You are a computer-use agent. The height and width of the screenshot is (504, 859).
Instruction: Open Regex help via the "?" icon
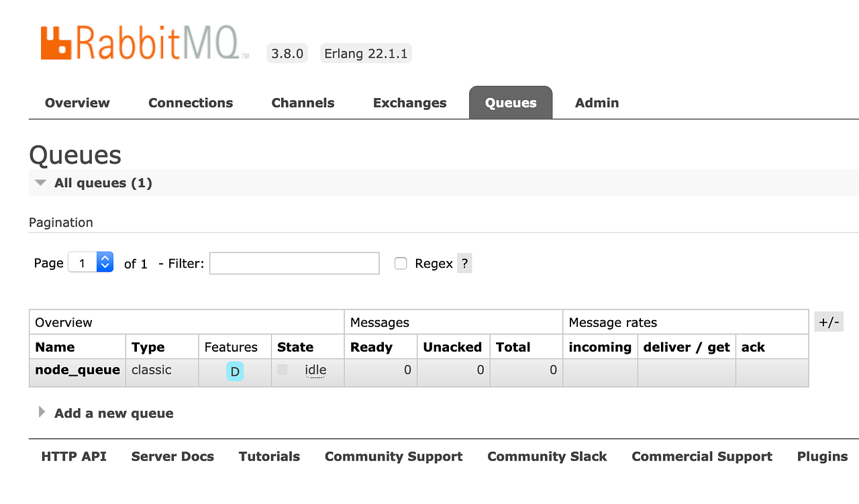tap(464, 263)
